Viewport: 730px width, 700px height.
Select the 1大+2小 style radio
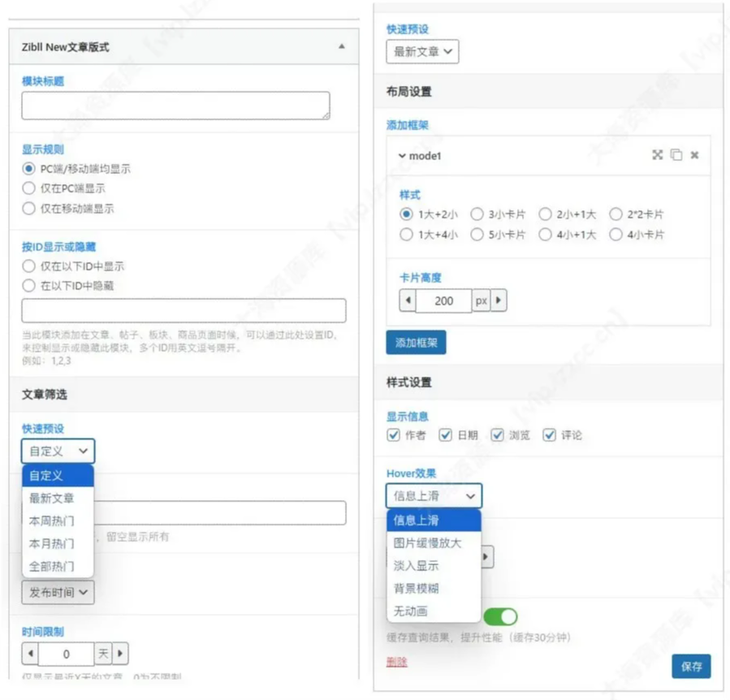(406, 214)
